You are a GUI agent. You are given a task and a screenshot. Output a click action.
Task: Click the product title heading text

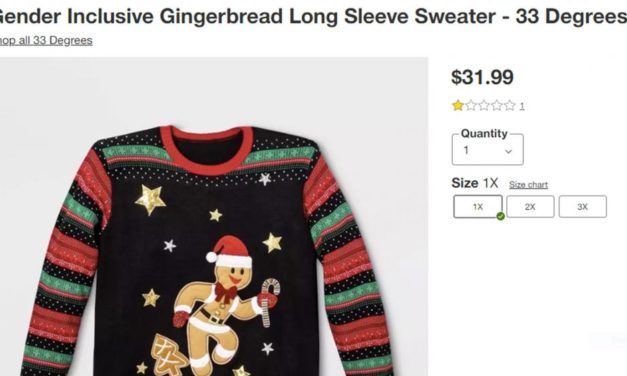313,16
